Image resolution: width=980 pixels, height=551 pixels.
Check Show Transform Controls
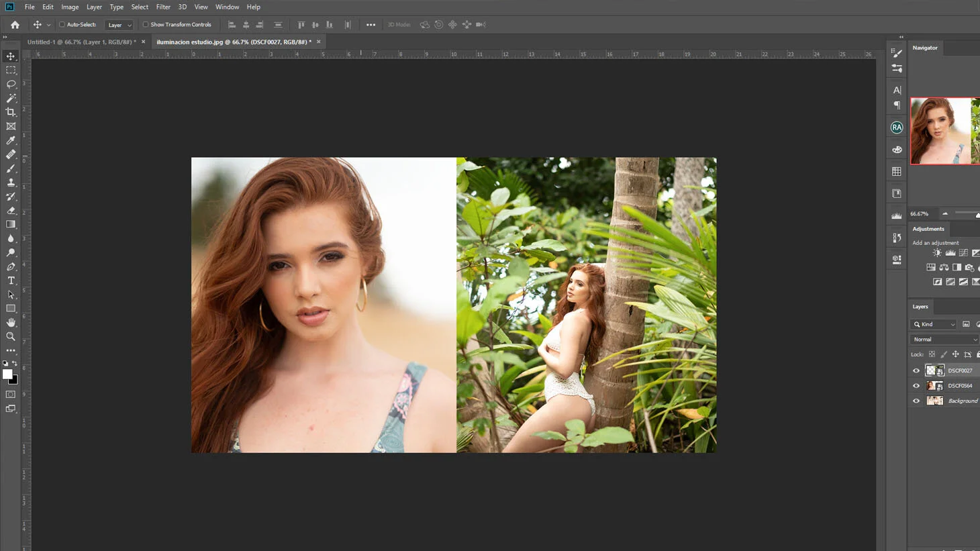pos(145,24)
